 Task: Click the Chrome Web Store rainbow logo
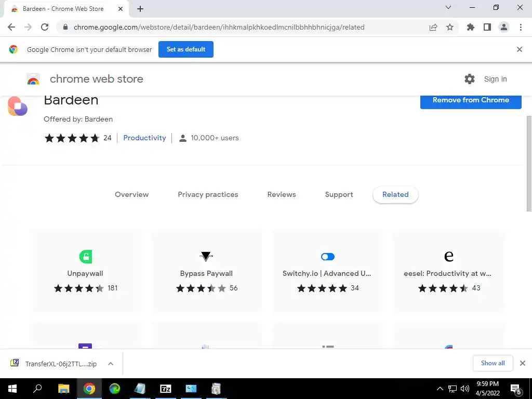tap(33, 79)
